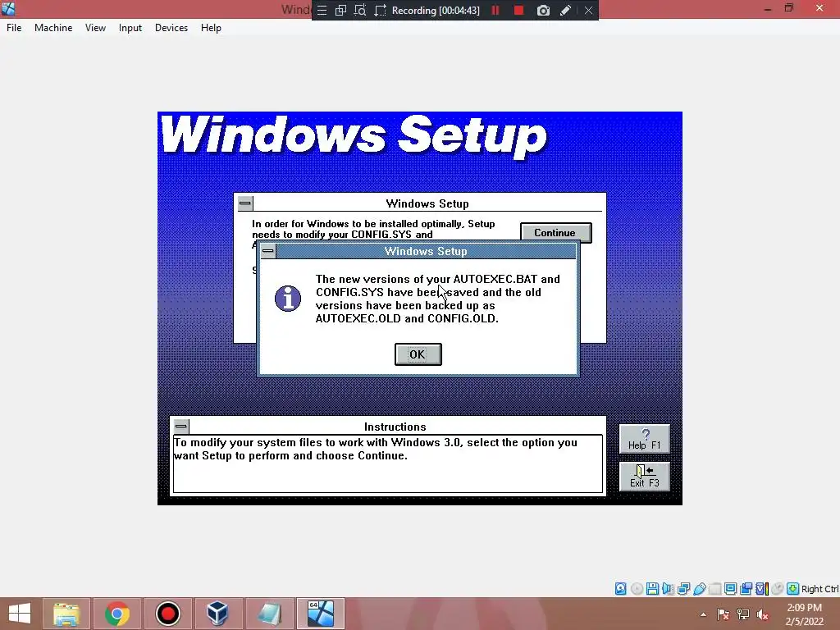Viewport: 840px width, 630px height.
Task: Click the notepad-like taskbar icon
Action: pos(269,614)
